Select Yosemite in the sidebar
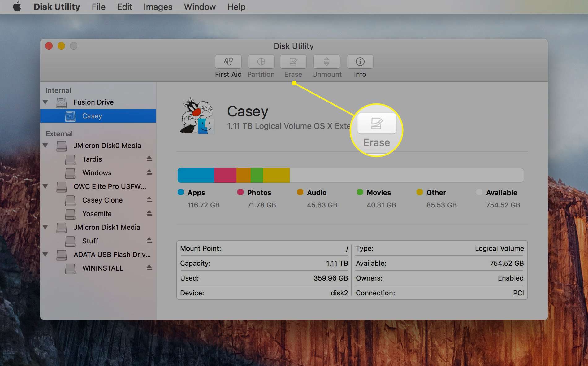Screen dimensions: 588x366 tap(97, 214)
